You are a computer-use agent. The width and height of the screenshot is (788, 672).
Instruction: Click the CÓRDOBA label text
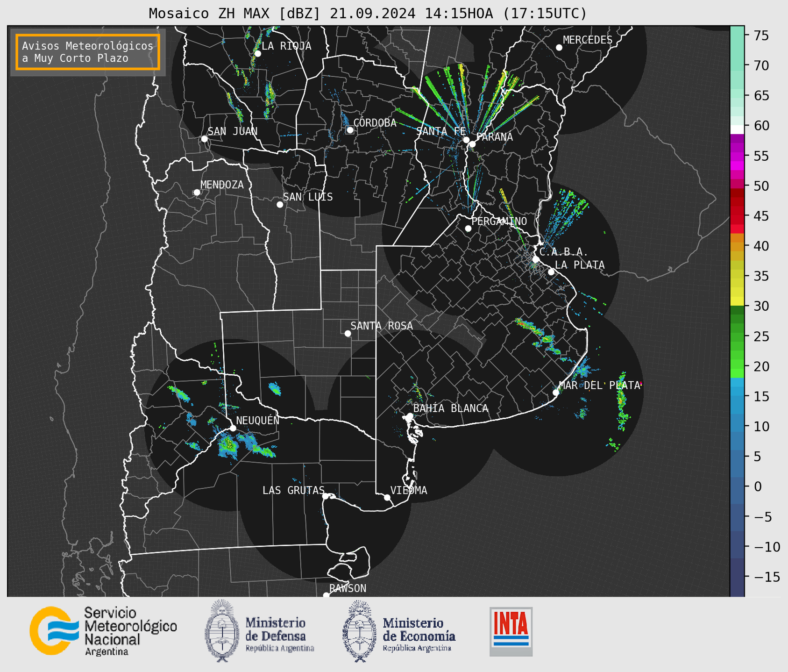[x=375, y=123]
